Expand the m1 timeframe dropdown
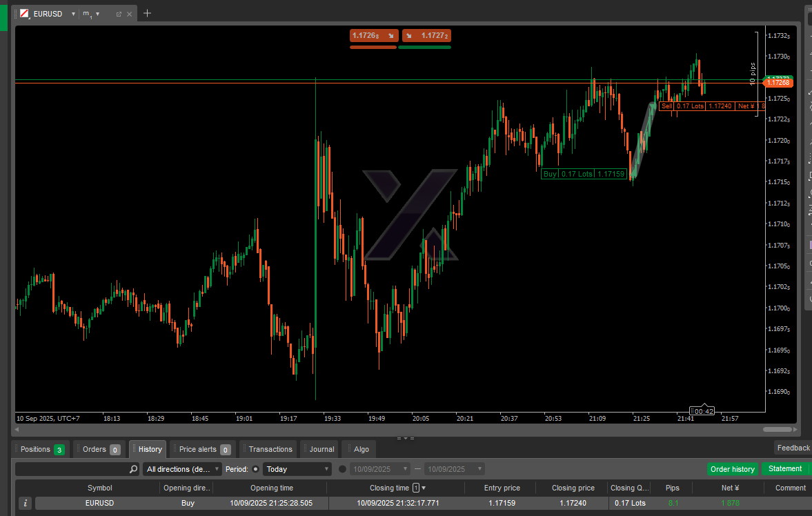Screen dimensions: 812x516 coord(97,14)
